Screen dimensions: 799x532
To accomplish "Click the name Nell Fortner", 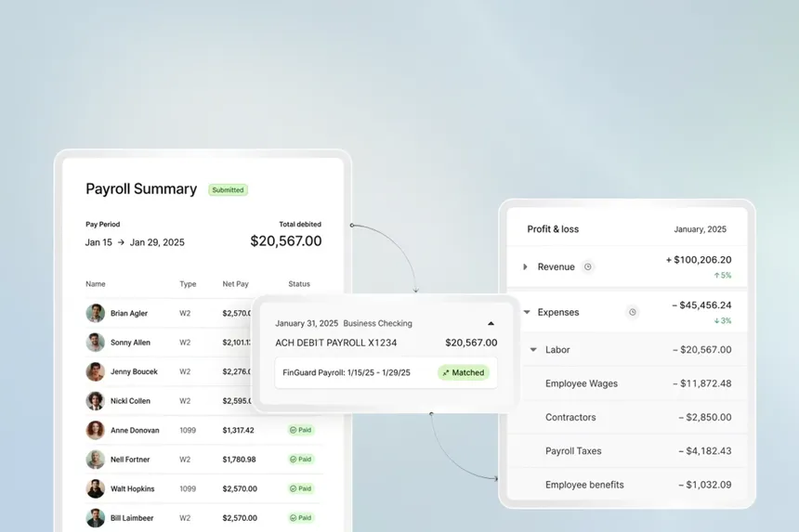I will (x=130, y=460).
